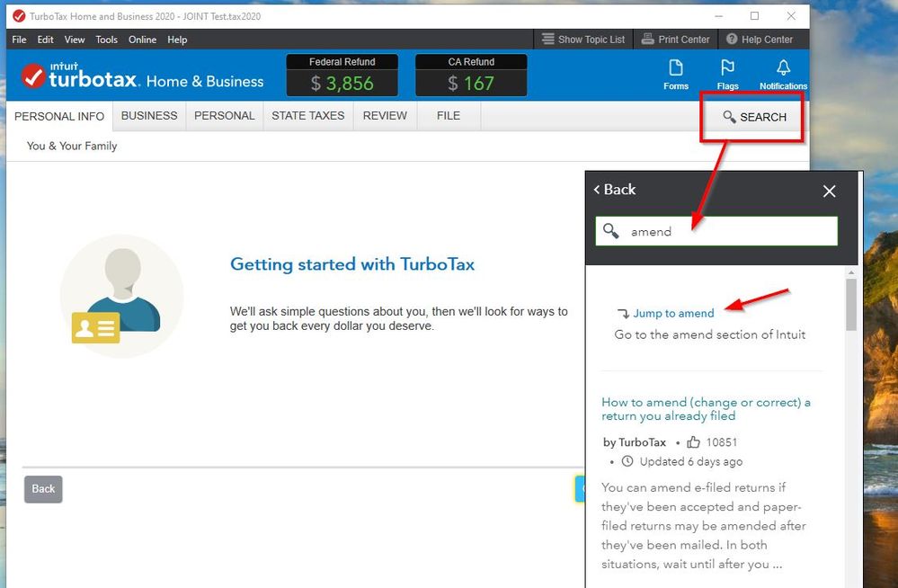Open the Online menu
This screenshot has height=588, width=898.
click(x=142, y=40)
